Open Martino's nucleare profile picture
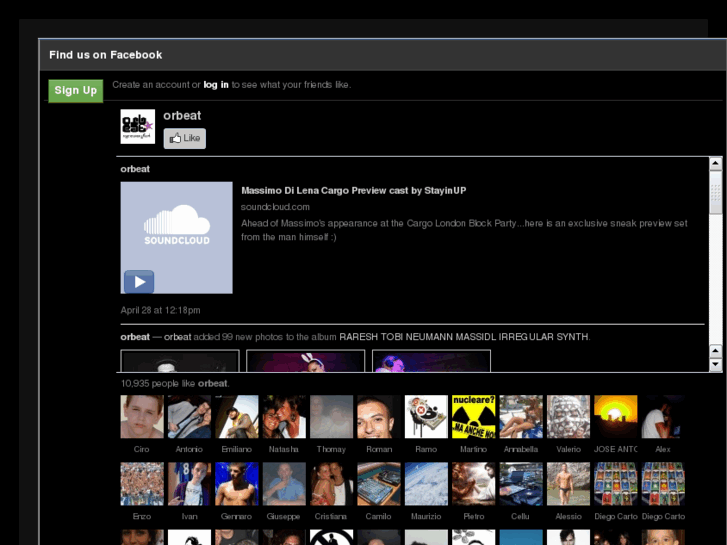The image size is (727, 545). coord(473,417)
